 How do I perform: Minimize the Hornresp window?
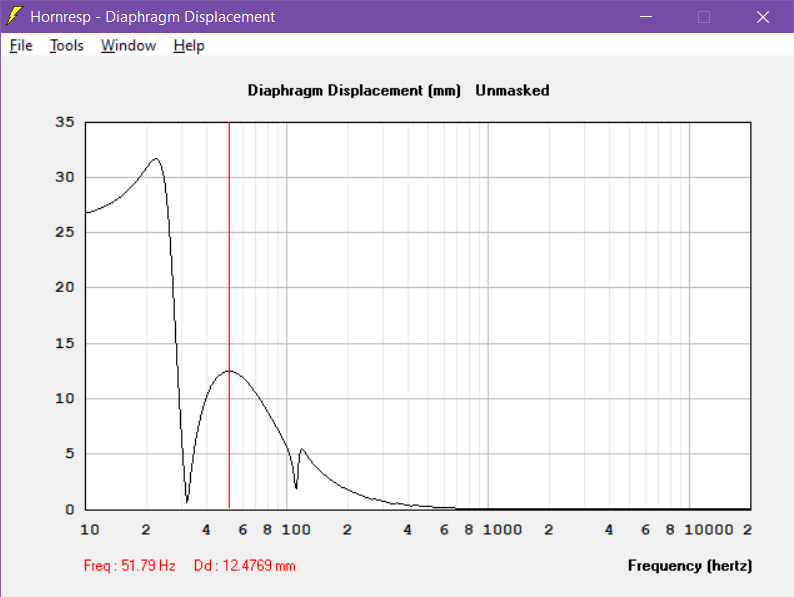(x=646, y=17)
